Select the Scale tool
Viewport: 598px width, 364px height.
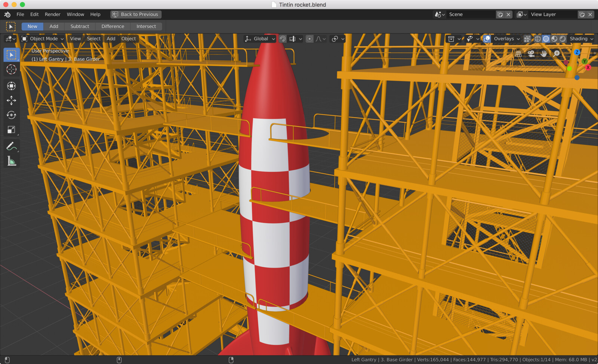tap(12, 130)
